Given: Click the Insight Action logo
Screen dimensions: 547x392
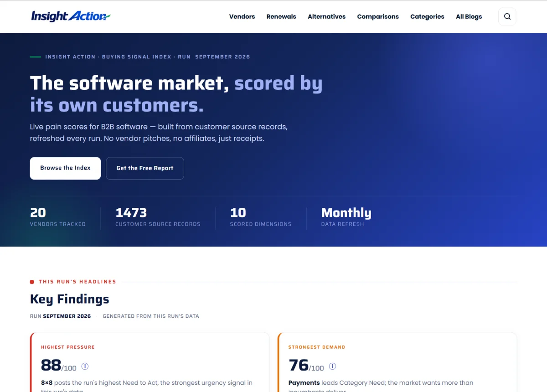Looking at the screenshot, I should 71,16.
